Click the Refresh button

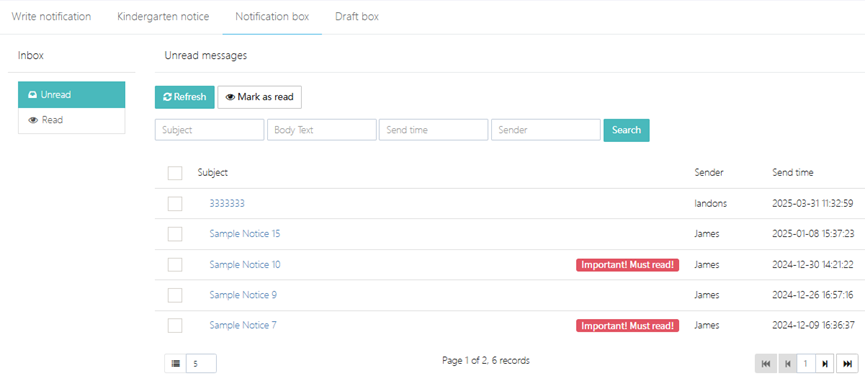click(185, 97)
